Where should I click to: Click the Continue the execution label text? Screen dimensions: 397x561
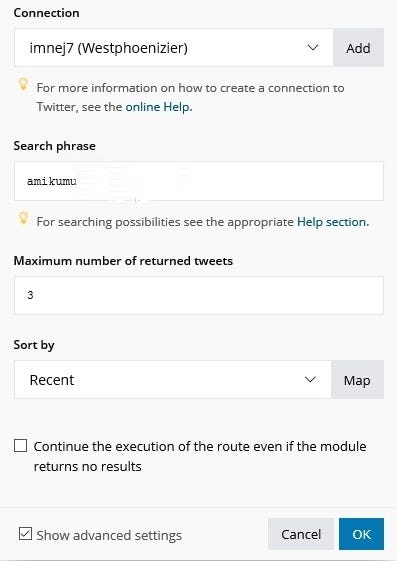200,456
